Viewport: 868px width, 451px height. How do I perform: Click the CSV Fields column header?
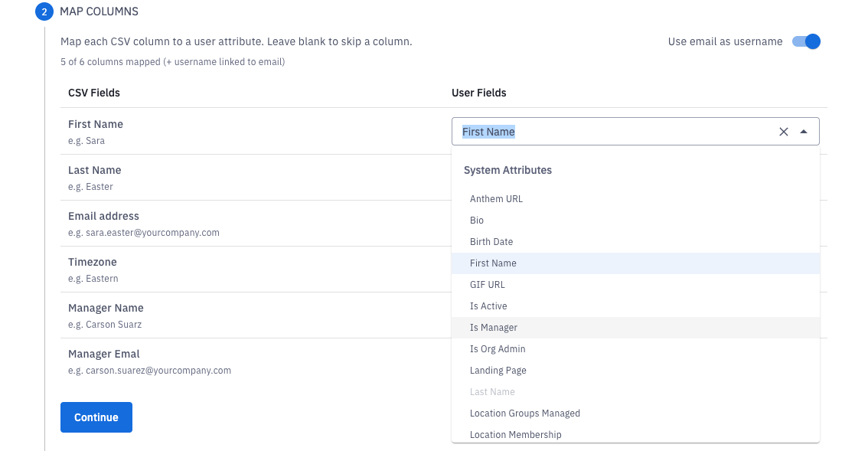(x=94, y=93)
